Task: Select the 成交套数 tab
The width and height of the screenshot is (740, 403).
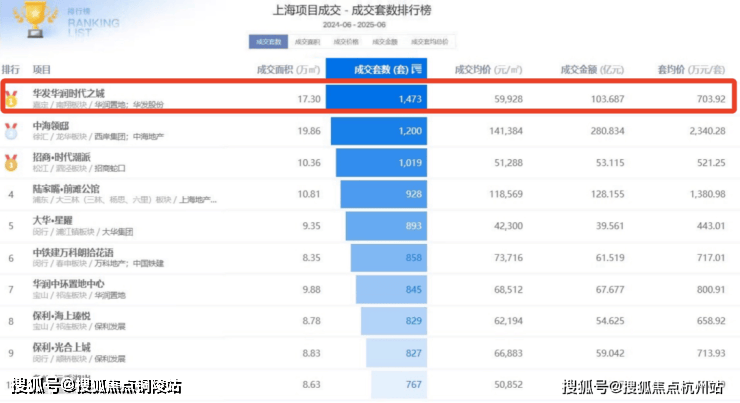Action: coord(268,42)
